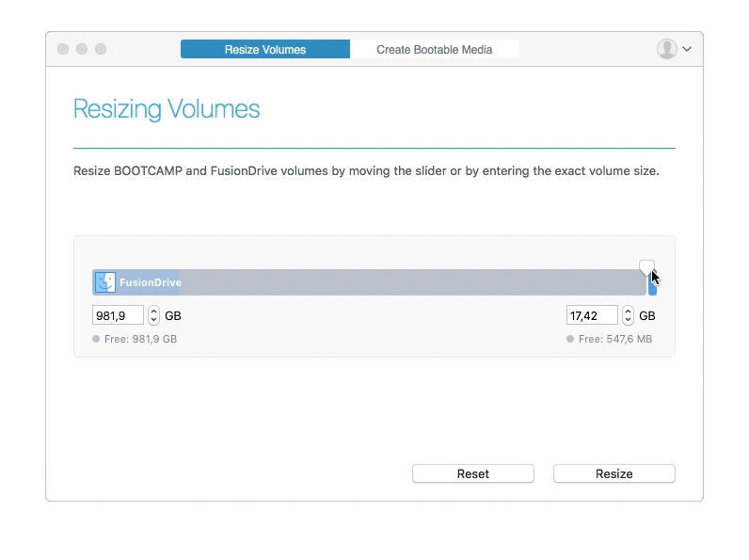Click the zoom window button

coord(101,49)
